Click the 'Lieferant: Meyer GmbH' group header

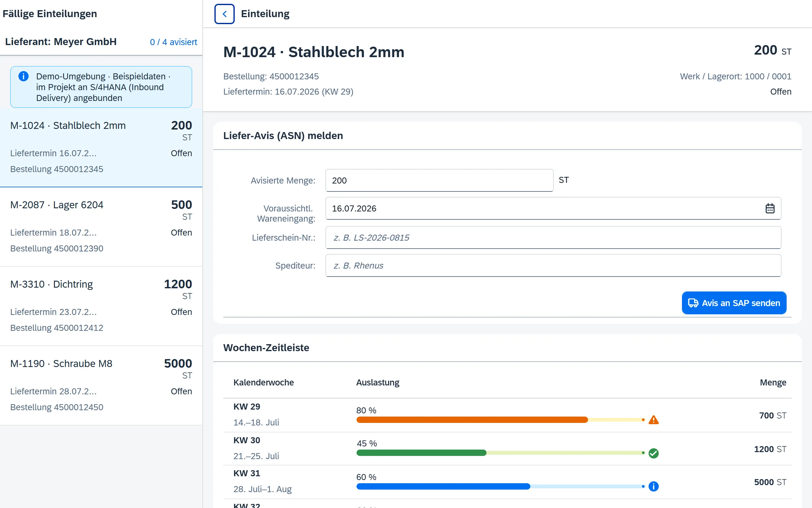point(61,42)
